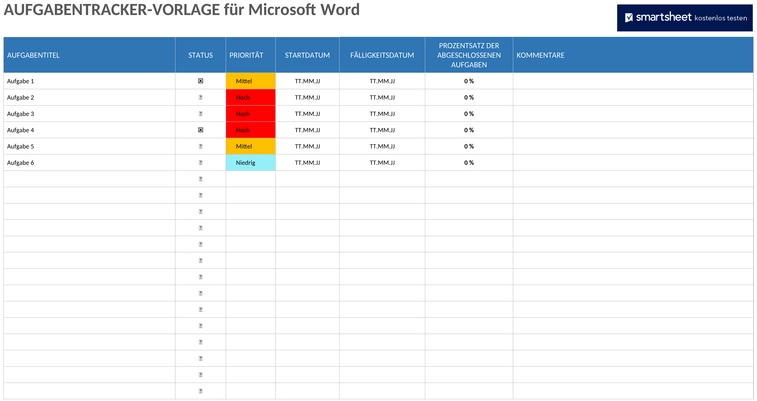Check the status box in the Aufgabe 3 row
Viewport: 757px width, 401px height.
click(200, 114)
